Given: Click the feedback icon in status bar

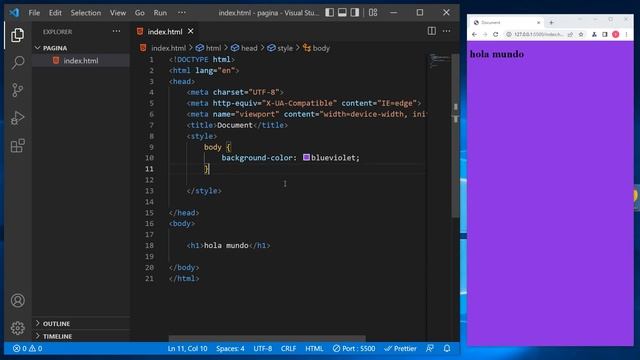Looking at the screenshot, I should (x=430, y=349).
